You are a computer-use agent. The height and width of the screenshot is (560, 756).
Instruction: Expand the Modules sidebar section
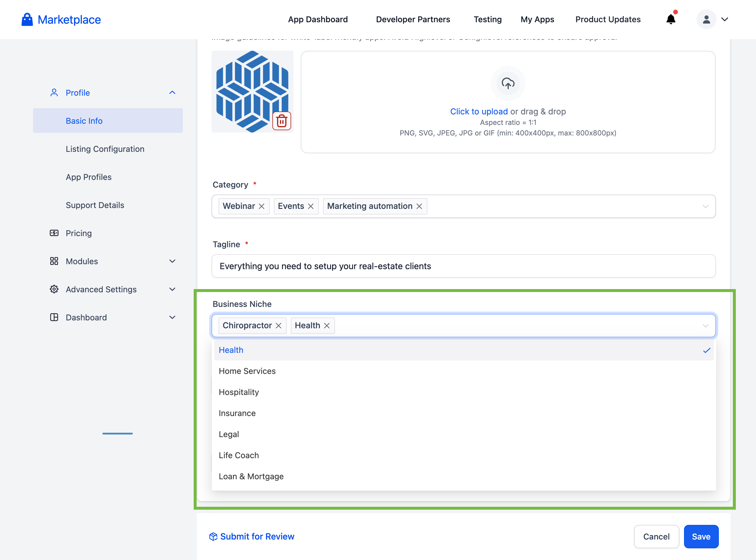click(172, 261)
